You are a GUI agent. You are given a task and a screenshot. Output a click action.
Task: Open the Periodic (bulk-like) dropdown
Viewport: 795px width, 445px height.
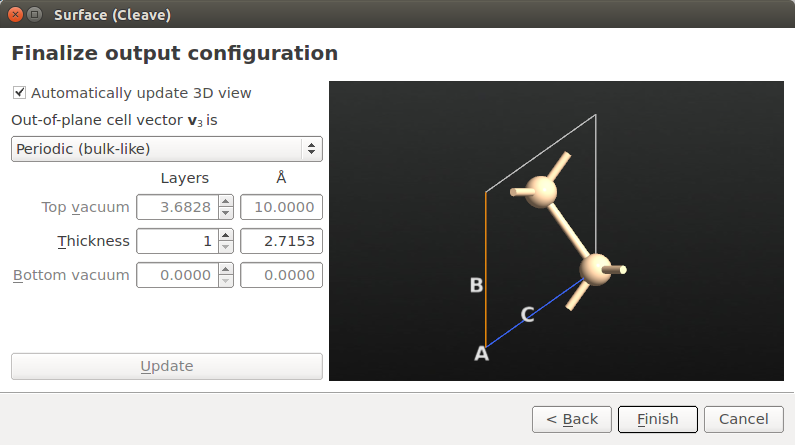pyautogui.click(x=166, y=149)
